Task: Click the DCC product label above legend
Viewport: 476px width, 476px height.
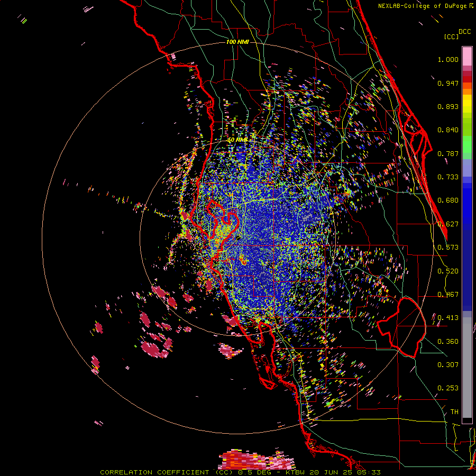Action: pyautogui.click(x=465, y=32)
